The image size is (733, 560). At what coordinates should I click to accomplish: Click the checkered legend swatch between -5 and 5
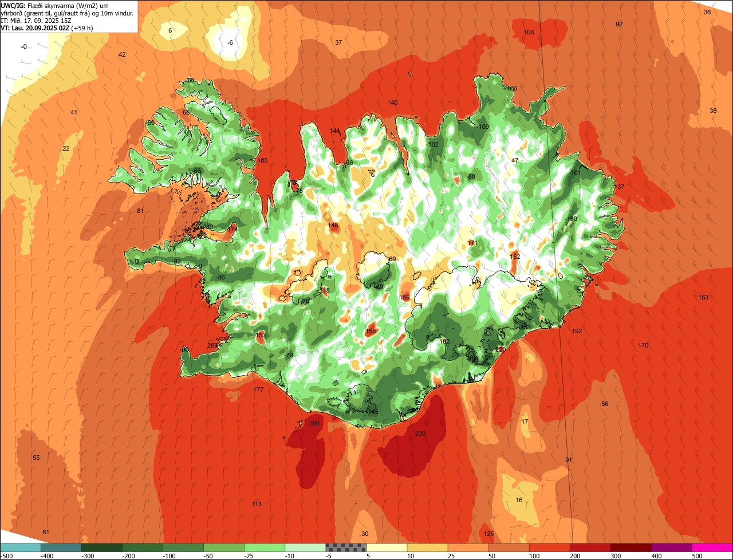click(346, 547)
